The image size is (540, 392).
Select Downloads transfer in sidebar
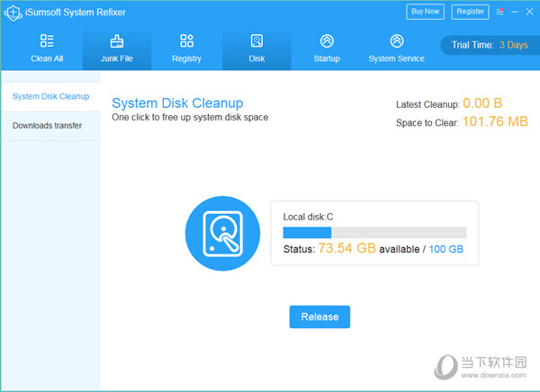point(51,126)
